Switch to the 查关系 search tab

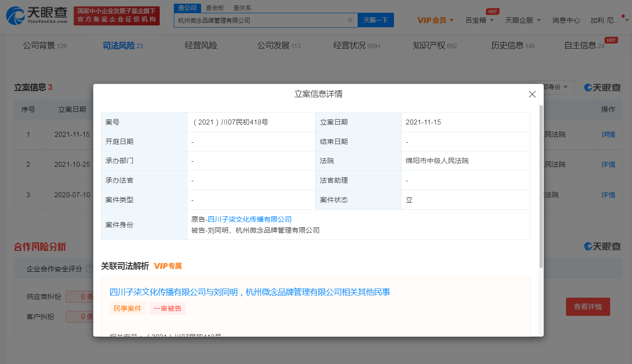coord(242,8)
